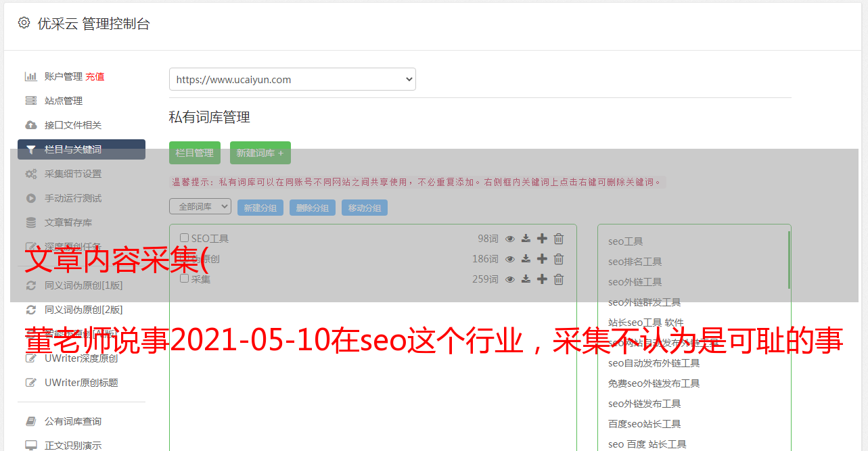
Task: Open the 全部词库 group dropdown
Action: pyautogui.click(x=200, y=206)
